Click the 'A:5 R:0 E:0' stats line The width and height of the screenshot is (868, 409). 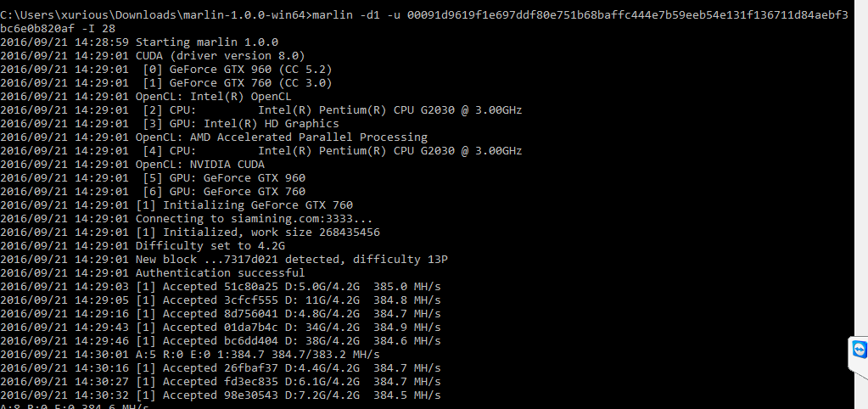(190, 354)
